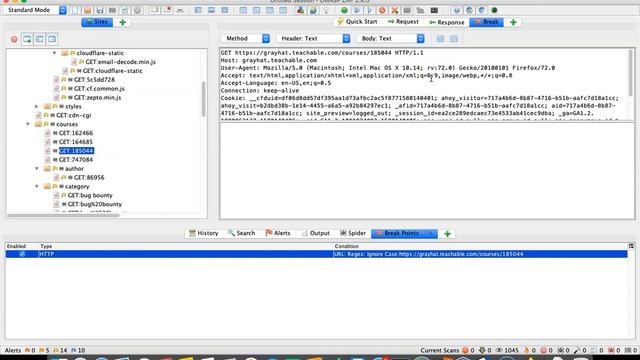The height and width of the screenshot is (360, 640).
Task: Select GET:86956 under author
Action: [89, 178]
